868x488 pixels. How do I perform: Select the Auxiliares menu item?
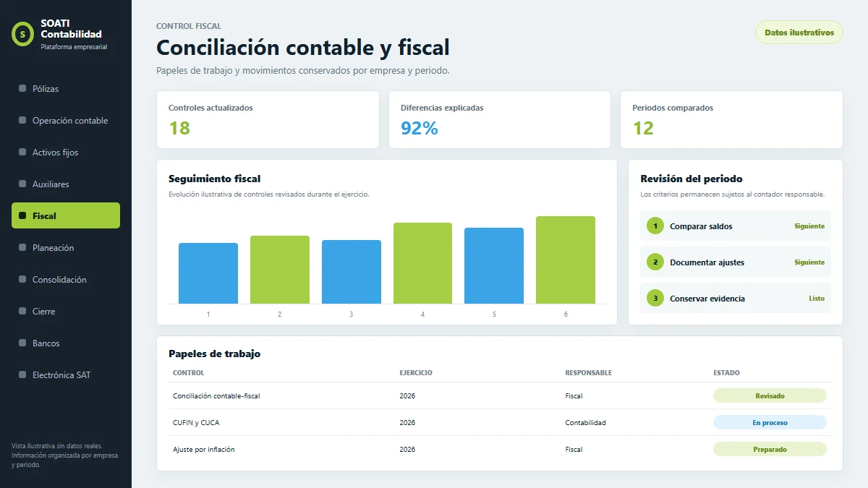click(x=66, y=184)
